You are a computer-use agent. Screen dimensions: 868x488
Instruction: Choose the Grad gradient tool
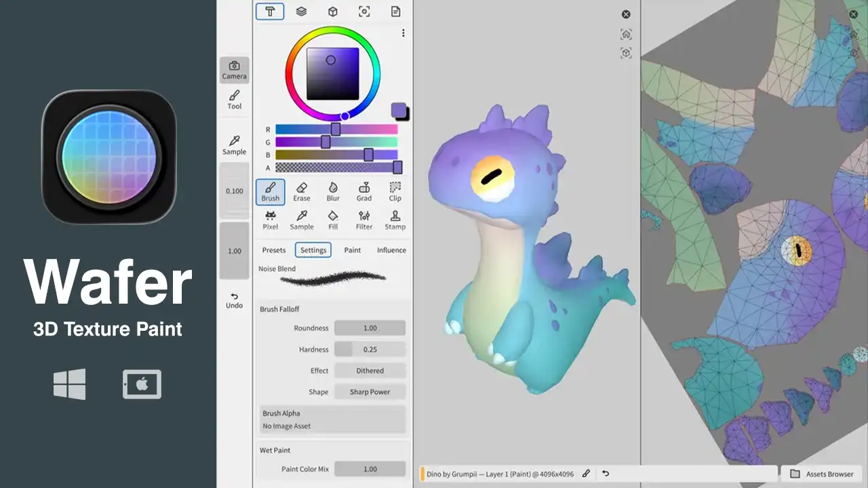click(364, 192)
